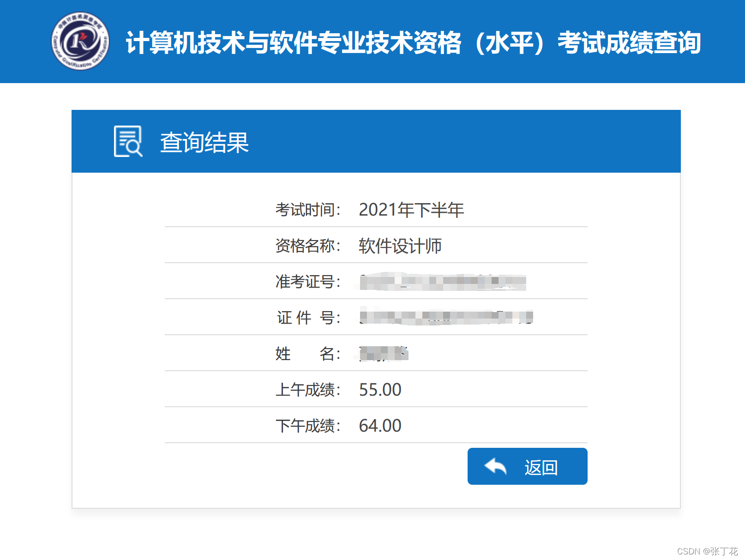Click the document search icon beside 查询结果

[128, 141]
